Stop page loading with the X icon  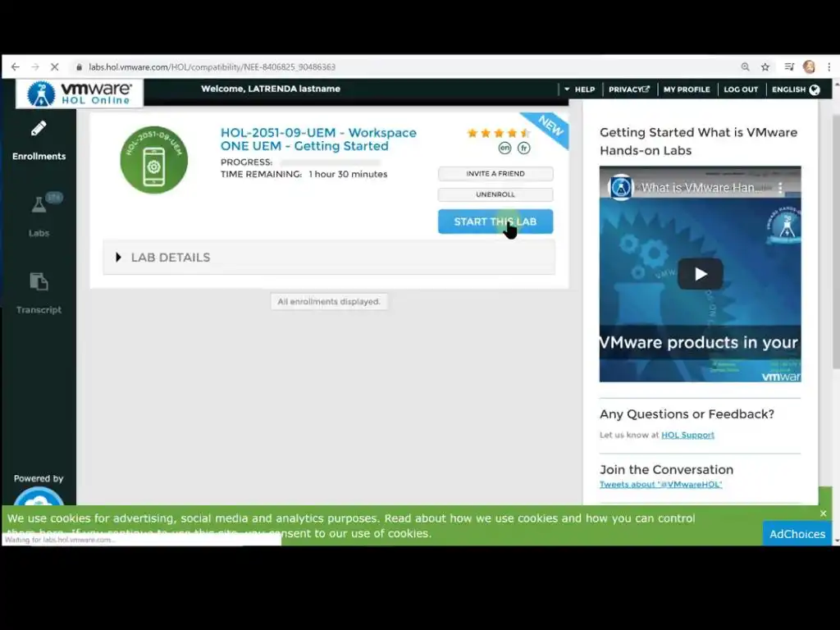[55, 67]
